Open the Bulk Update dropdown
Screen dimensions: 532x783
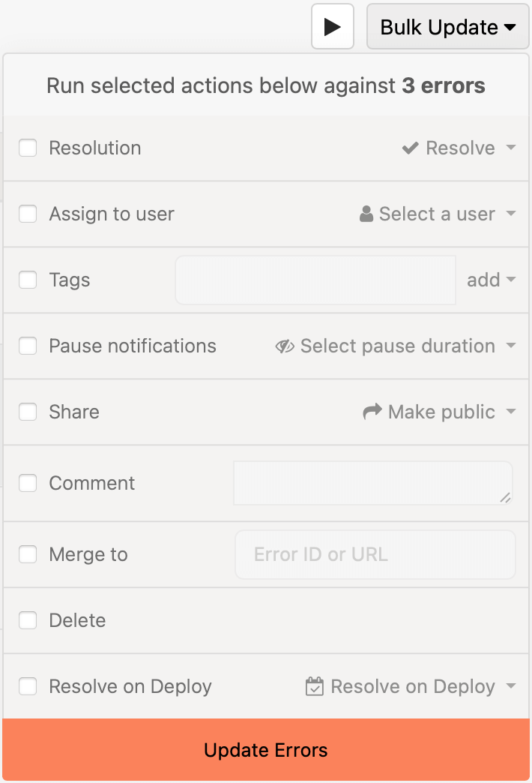click(447, 26)
